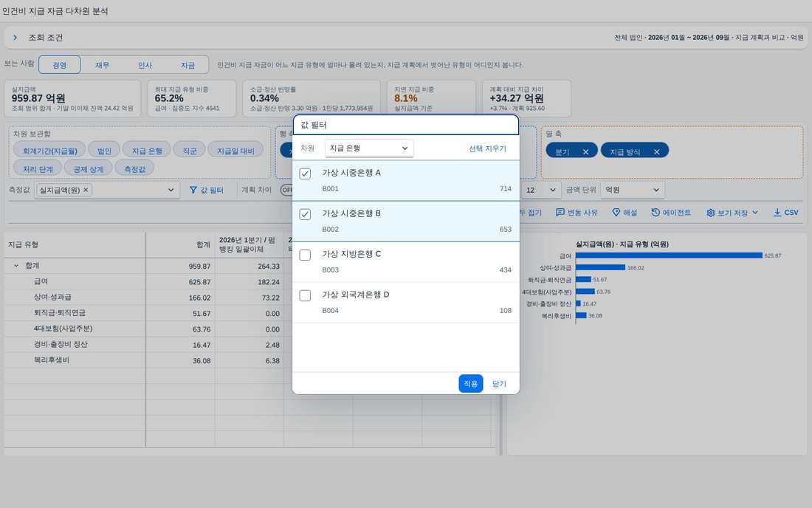
Task: Click the 최대 지급 유형 비중 65.2% card
Action: [x=192, y=98]
